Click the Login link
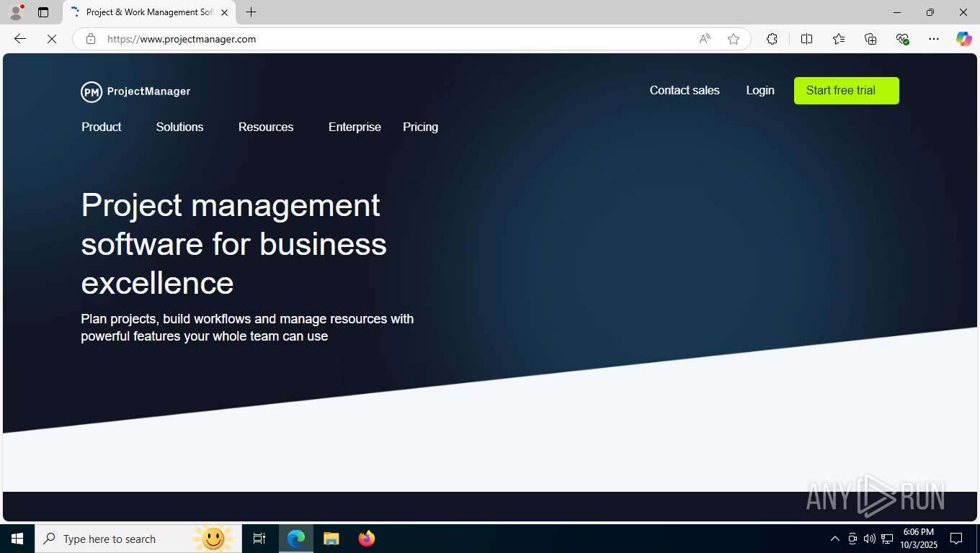Image resolution: width=980 pixels, height=553 pixels. pyautogui.click(x=760, y=91)
